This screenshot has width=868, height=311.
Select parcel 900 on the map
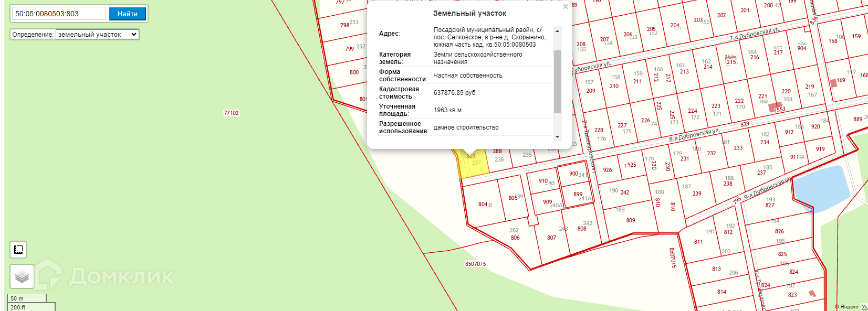pyautogui.click(x=573, y=174)
